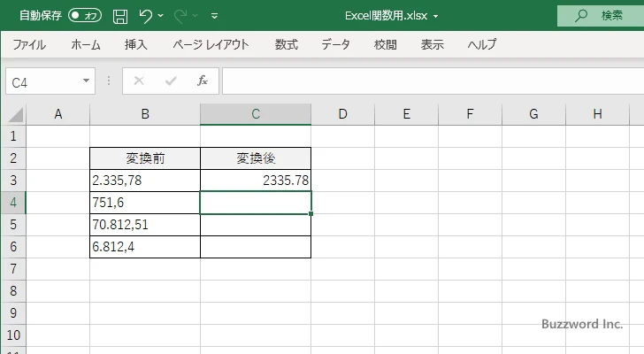Select column G header
Screen dimensions: 644x354
[x=533, y=114]
